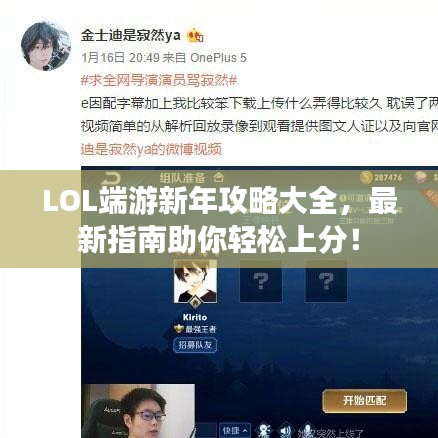The height and width of the screenshot is (438, 438).
Task: Click the gold coin icon showing 287476
Action: pos(366,177)
